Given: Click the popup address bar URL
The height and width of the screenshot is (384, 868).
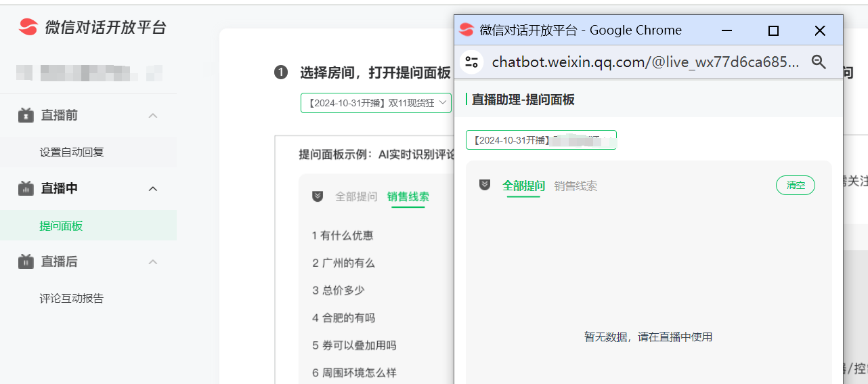Looking at the screenshot, I should 645,62.
